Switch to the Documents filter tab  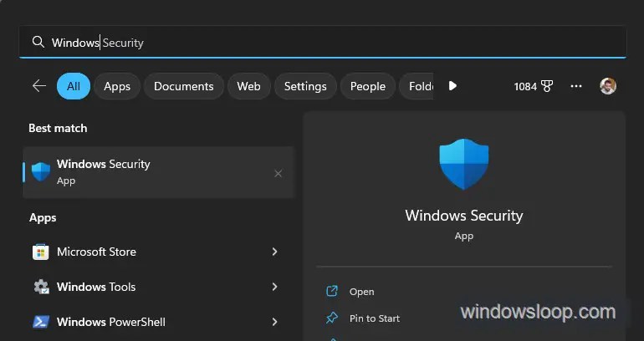click(184, 86)
